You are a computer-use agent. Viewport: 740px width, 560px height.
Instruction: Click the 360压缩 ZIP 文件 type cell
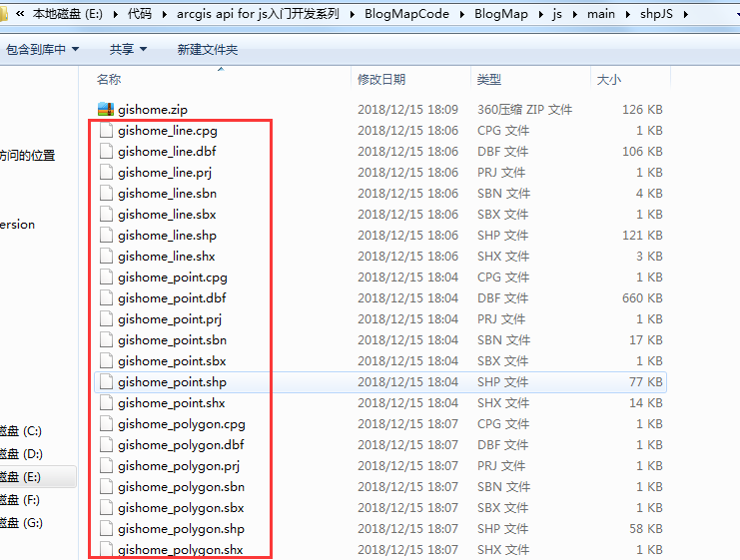[x=524, y=110]
